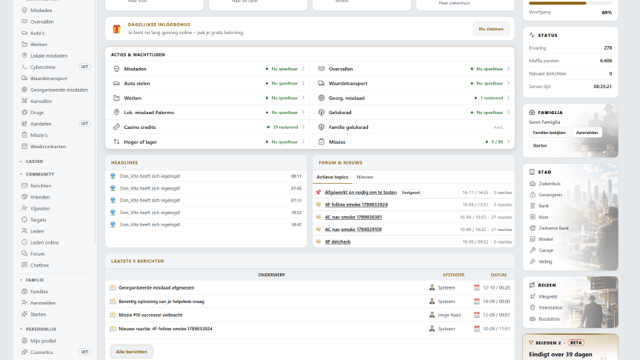The image size is (640, 360).
Task: Click the Ziekenhuis icon in Stad panel
Action: tap(532, 184)
